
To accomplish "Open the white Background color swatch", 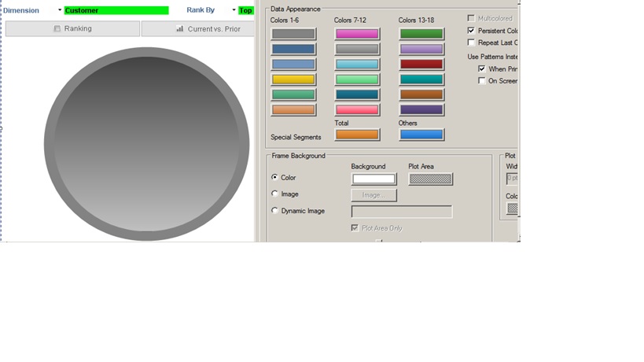I will [374, 179].
